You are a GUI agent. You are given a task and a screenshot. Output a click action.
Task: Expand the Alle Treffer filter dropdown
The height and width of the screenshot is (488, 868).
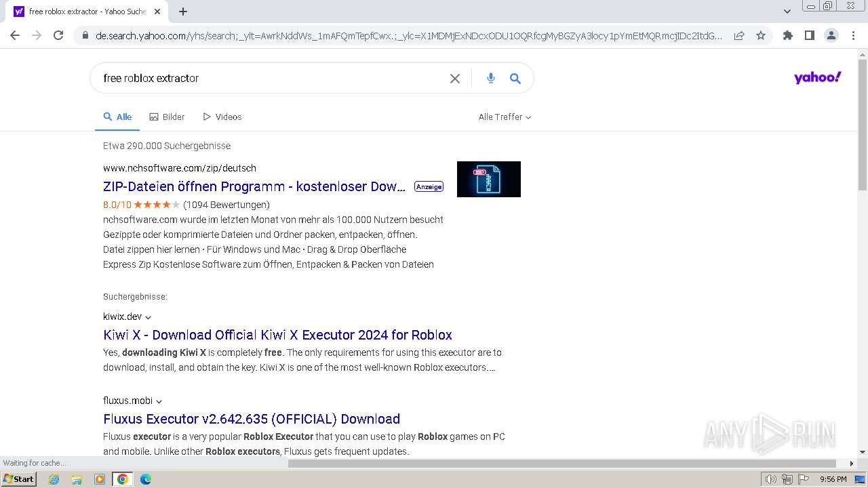pyautogui.click(x=505, y=117)
